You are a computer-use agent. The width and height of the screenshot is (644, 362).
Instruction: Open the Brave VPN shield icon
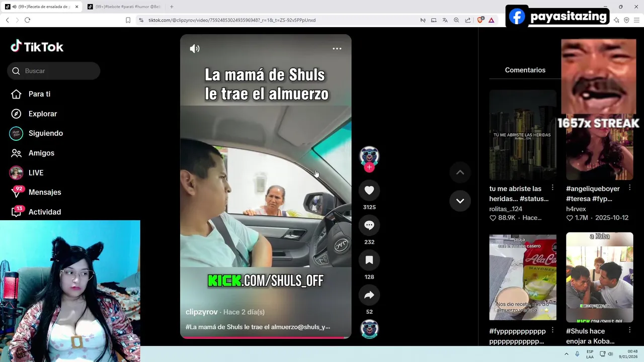pos(626,20)
